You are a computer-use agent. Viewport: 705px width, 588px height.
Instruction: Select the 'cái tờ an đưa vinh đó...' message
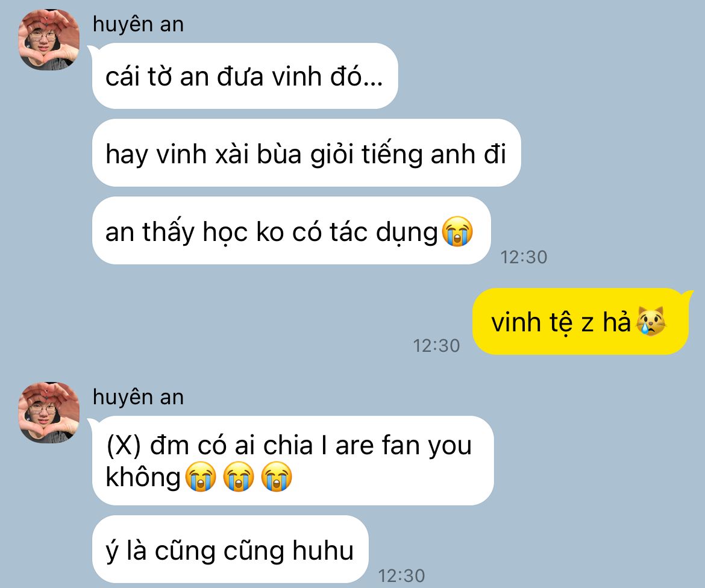point(245,76)
